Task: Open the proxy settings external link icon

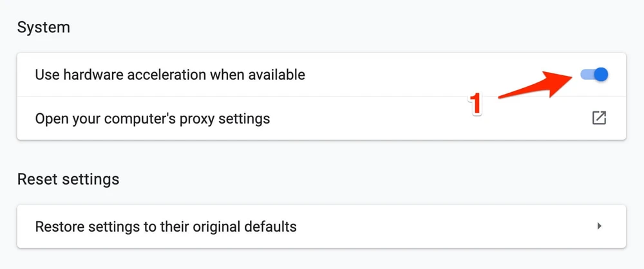Action: (599, 118)
